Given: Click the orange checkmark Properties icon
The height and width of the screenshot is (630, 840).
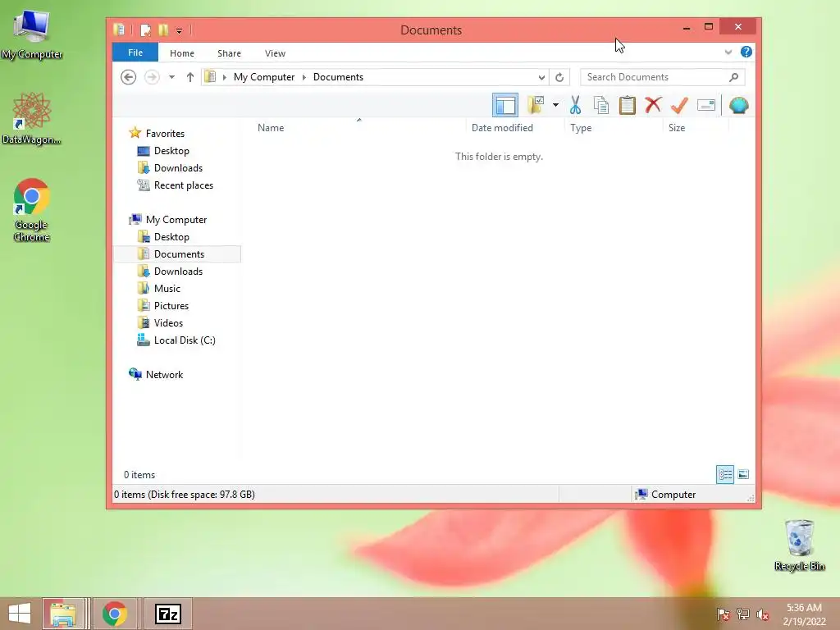Looking at the screenshot, I should pos(679,105).
